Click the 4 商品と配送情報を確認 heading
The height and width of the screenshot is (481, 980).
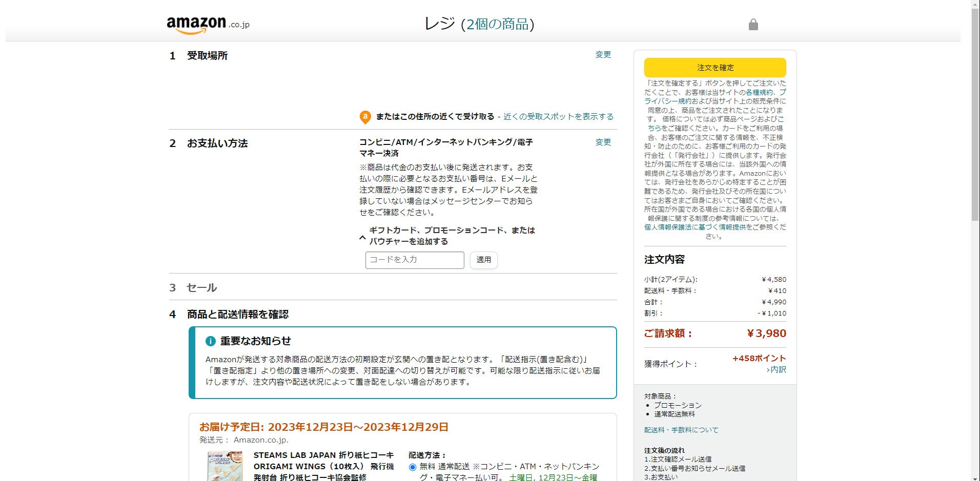click(229, 315)
